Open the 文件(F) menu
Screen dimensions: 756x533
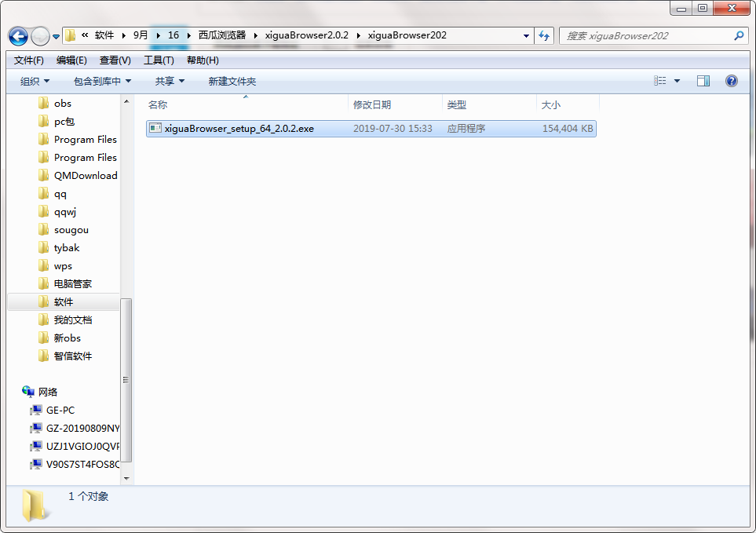coord(28,60)
